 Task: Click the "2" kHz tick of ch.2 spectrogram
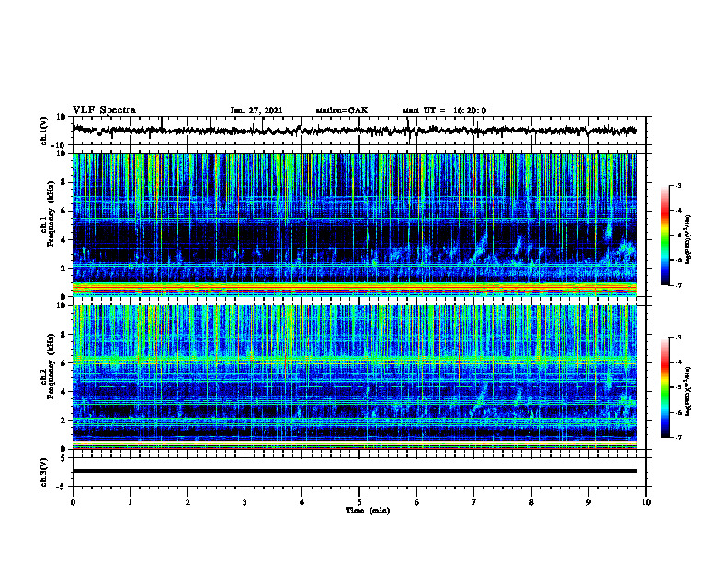click(x=63, y=420)
